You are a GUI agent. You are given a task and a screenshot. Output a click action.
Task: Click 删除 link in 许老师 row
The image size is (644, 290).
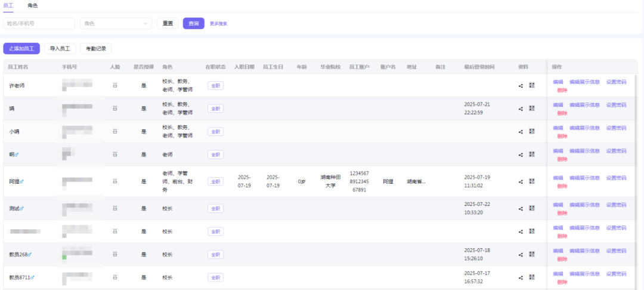(562, 90)
